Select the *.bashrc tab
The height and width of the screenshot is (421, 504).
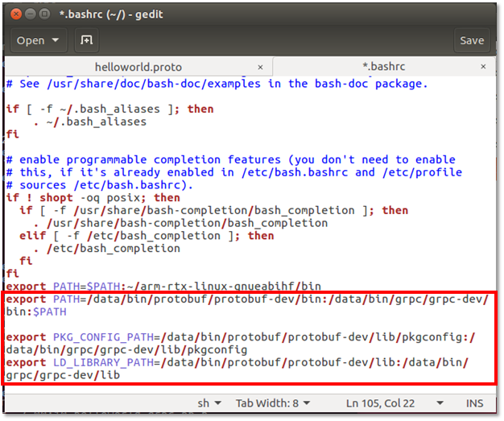pyautogui.click(x=384, y=67)
